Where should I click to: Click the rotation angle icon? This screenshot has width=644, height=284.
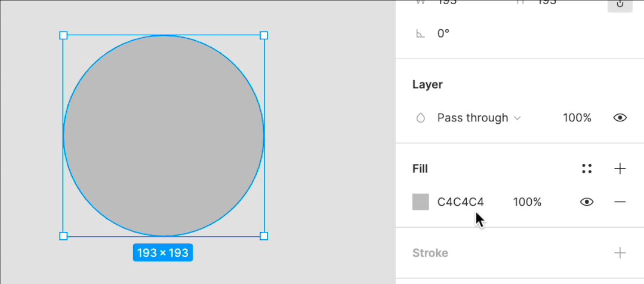point(420,33)
